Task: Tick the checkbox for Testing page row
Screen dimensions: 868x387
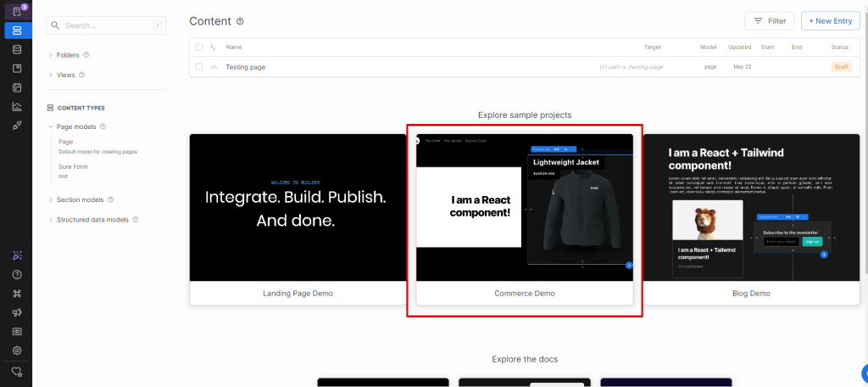Action: point(199,67)
